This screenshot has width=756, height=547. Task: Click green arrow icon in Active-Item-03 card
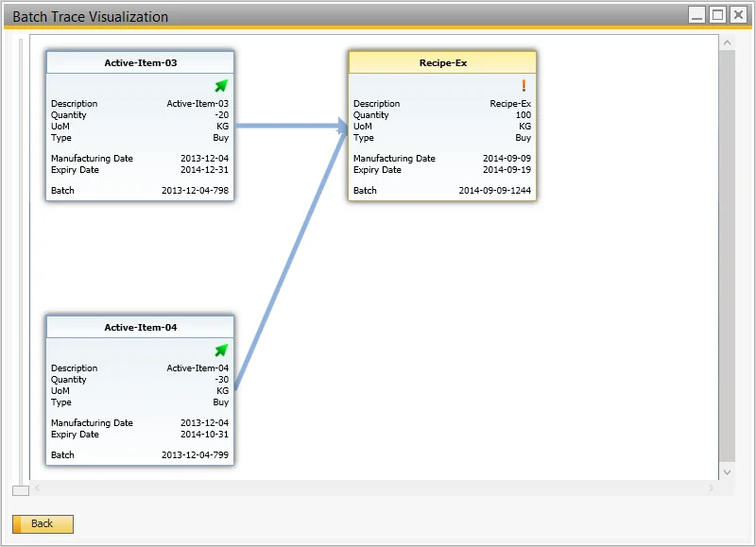click(221, 86)
